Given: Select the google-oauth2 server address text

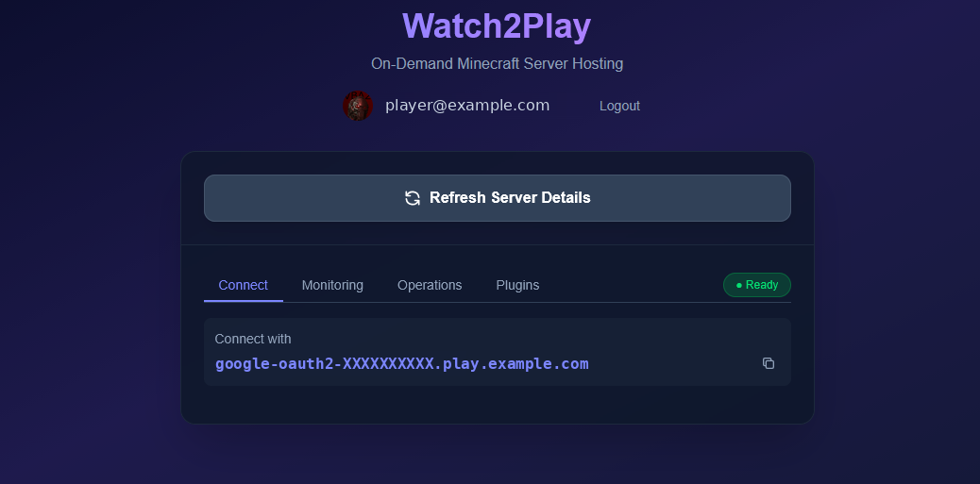Looking at the screenshot, I should (x=402, y=363).
